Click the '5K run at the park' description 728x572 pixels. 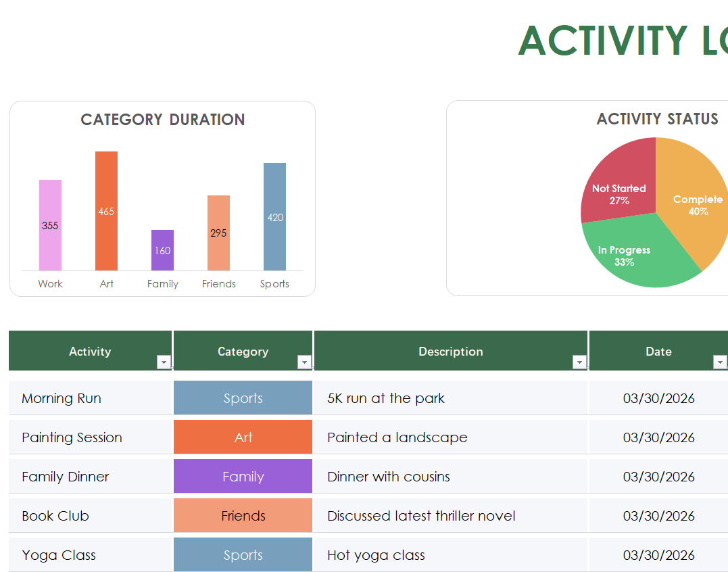pos(451,398)
